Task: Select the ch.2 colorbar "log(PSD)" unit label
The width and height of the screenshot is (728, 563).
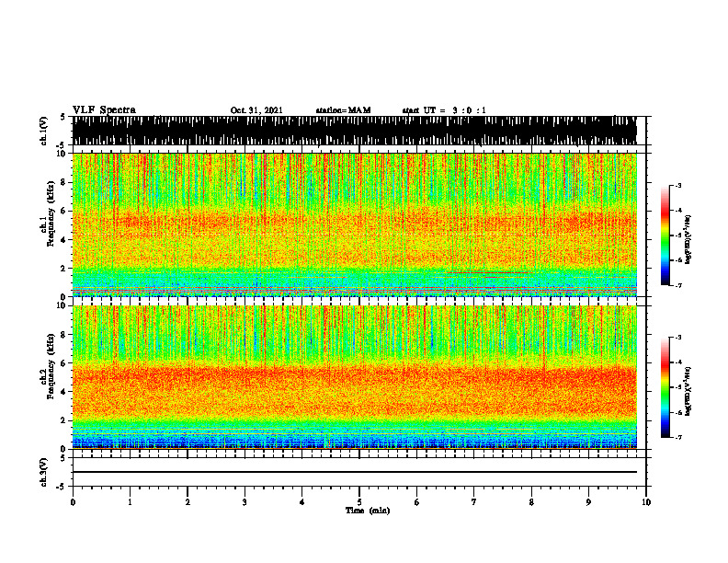Action: coord(688,391)
